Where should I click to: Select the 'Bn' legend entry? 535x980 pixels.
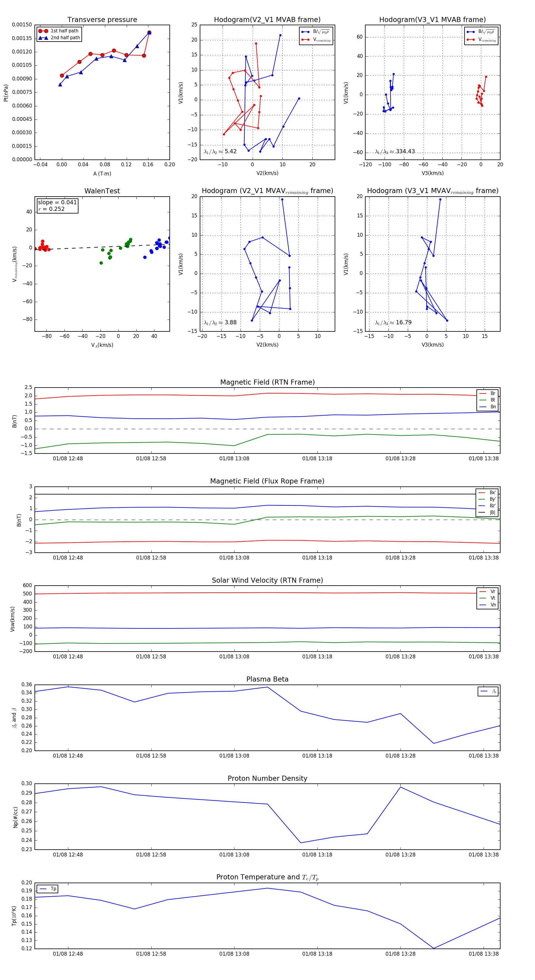pos(487,407)
